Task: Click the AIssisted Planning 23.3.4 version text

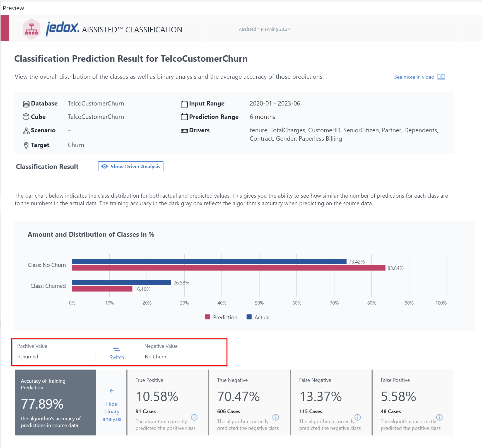Action: click(x=265, y=29)
